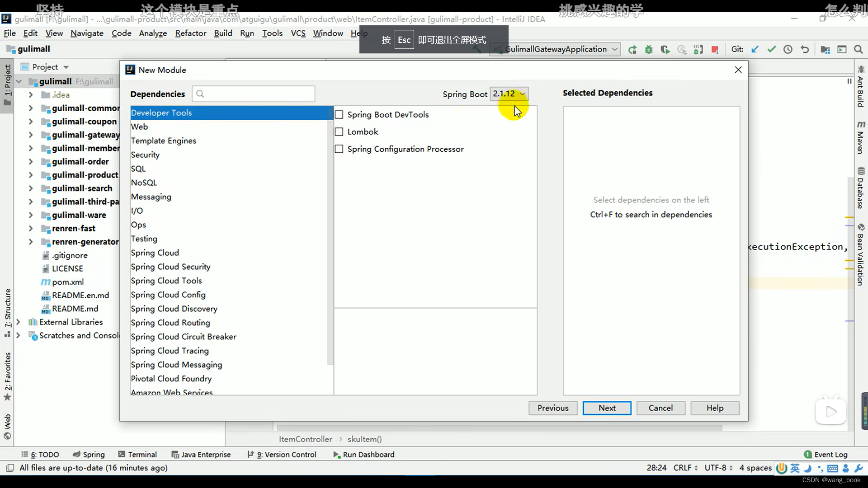
Task: Open the Favorites tool window tab
Action: coord(8,376)
